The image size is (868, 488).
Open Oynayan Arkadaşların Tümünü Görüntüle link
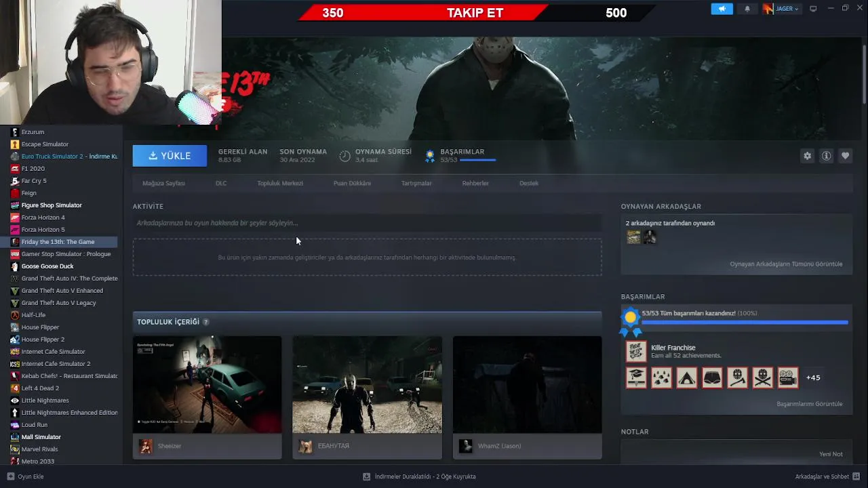(x=786, y=264)
